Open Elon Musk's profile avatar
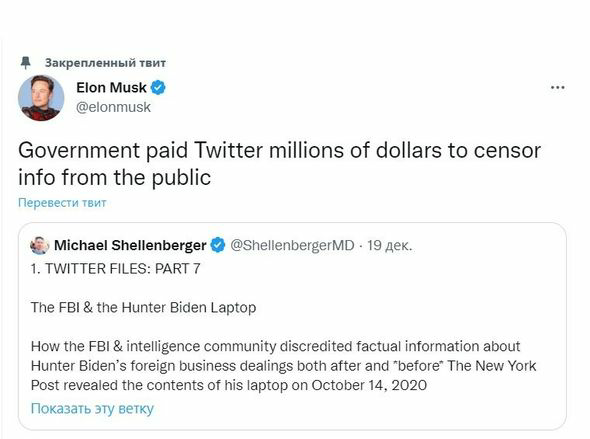Viewport: 590px width, 439px height. click(x=41, y=98)
